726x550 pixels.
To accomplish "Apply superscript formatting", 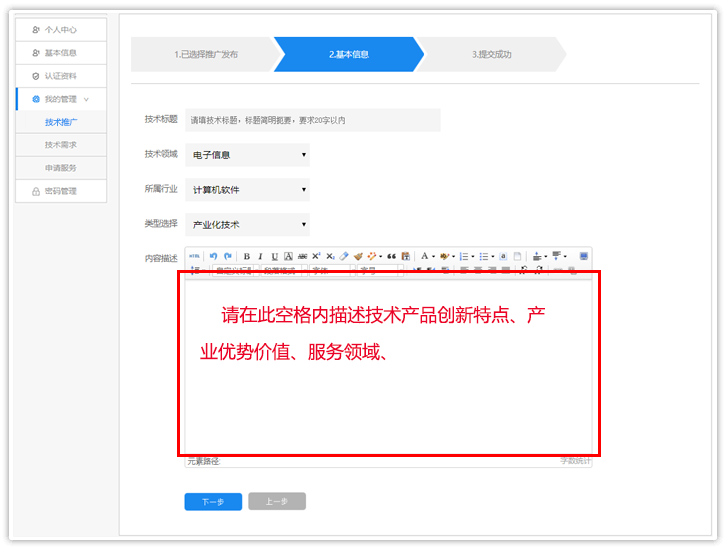I will [x=316, y=256].
